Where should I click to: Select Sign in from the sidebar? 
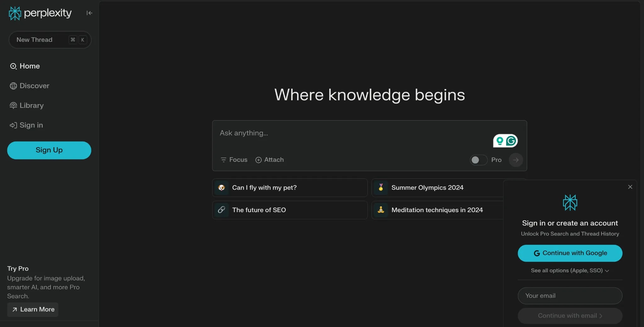(x=27, y=125)
